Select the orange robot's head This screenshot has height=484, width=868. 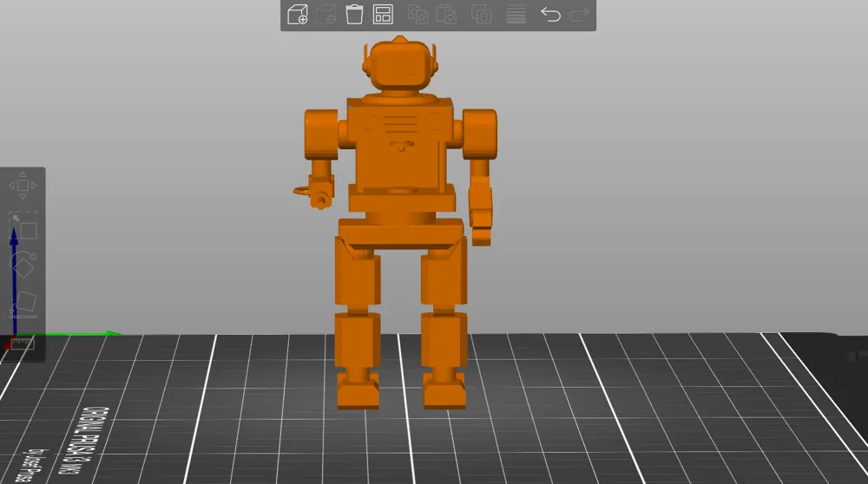(399, 65)
